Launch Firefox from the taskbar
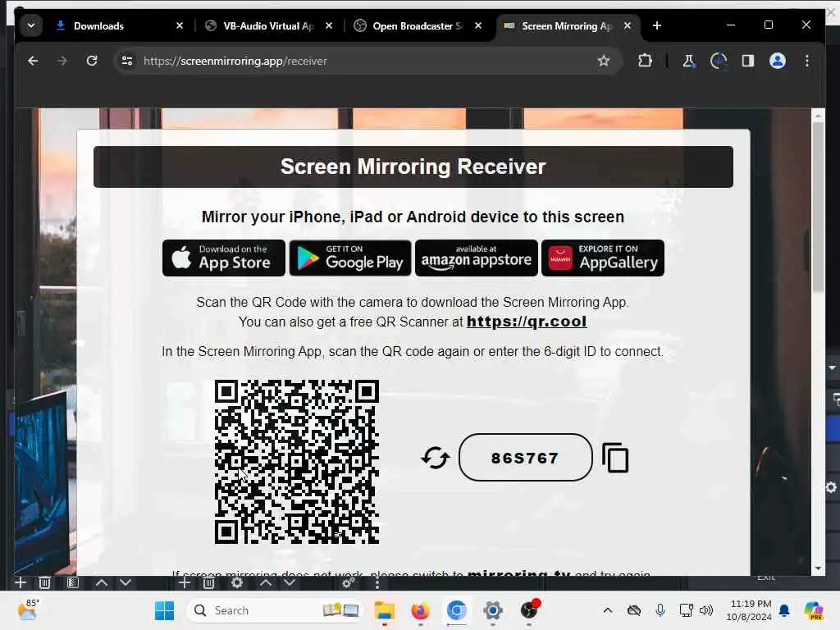 [421, 610]
